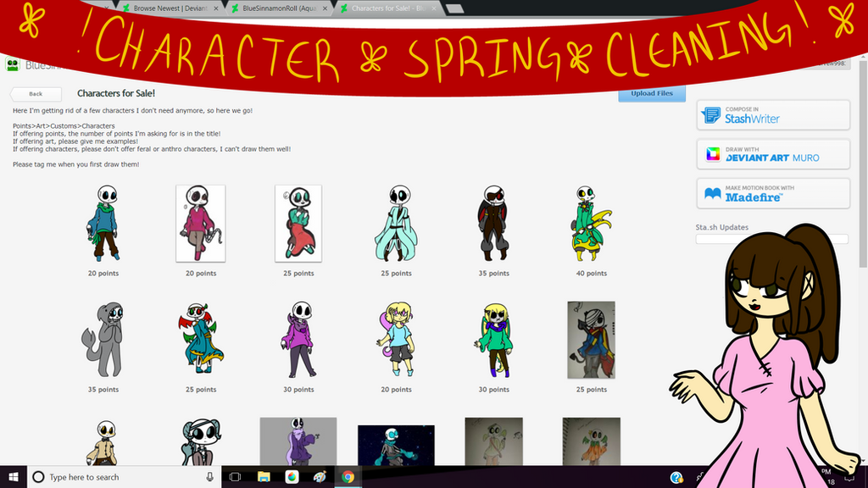Screen dimensions: 868x488
Task: Click 'If offering art, please give me examples!'
Action: 75,141
